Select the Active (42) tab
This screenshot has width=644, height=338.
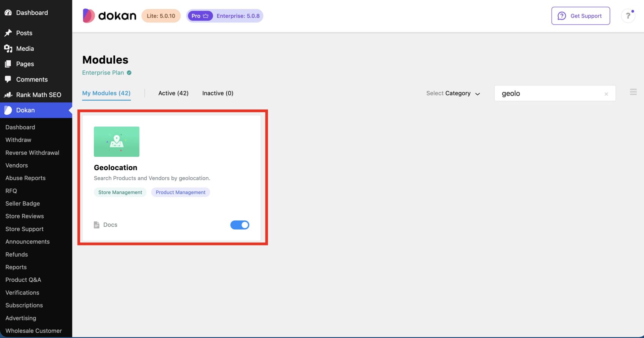173,93
